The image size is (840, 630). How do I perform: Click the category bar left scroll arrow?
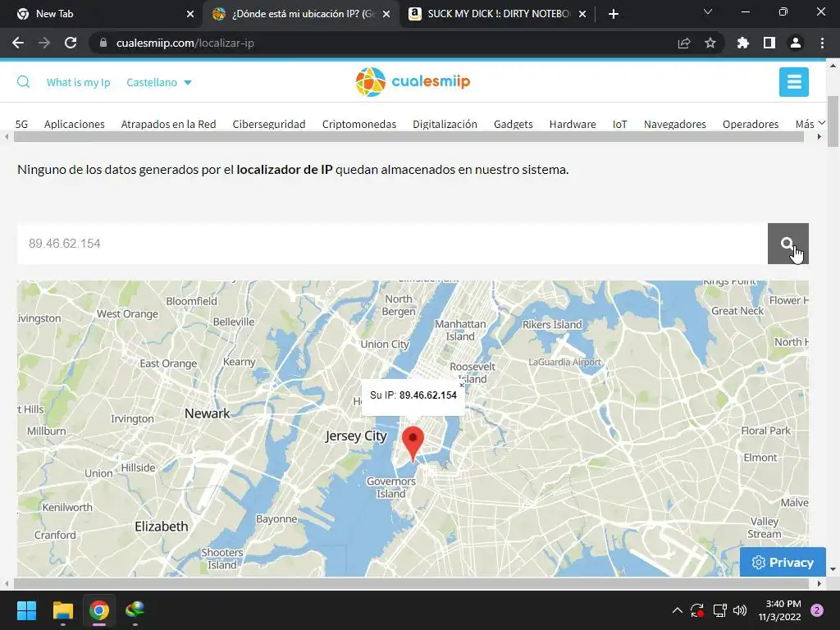click(7, 137)
